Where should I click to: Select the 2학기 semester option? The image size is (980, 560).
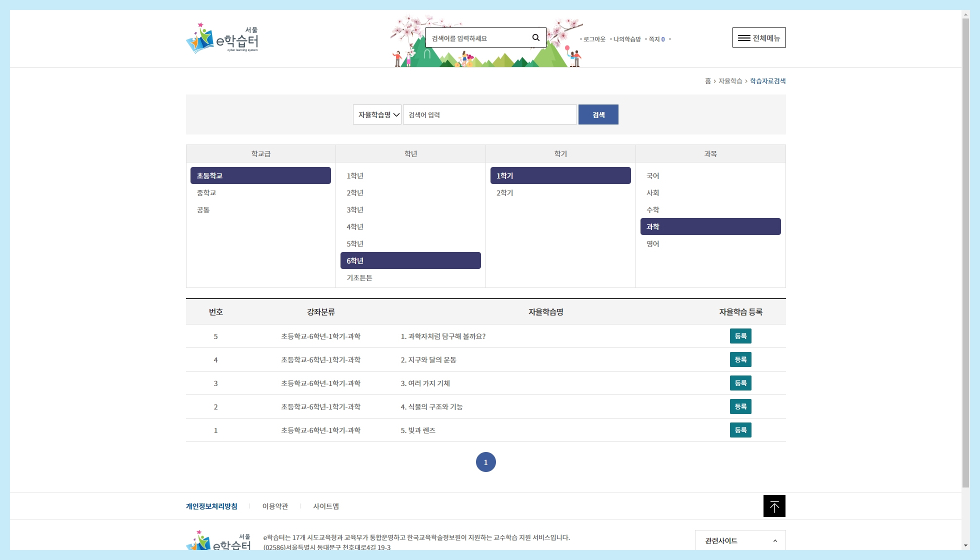[504, 193]
